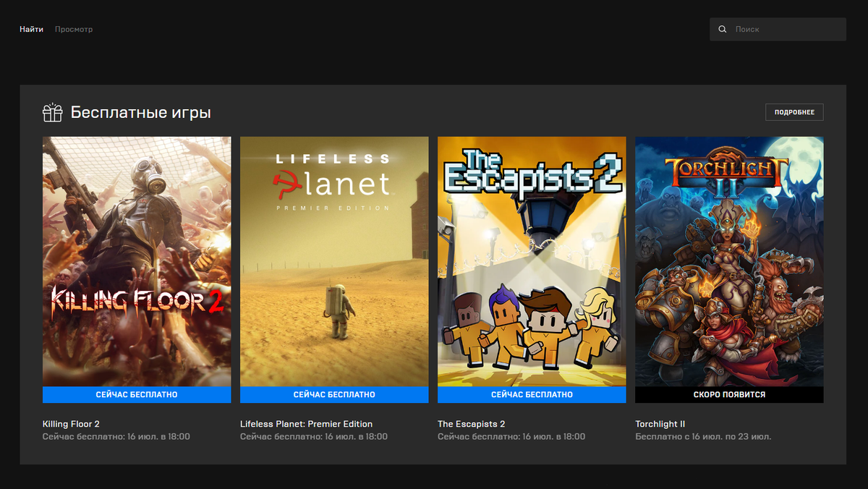Click the Killing Floor 2 cover art
The width and height of the screenshot is (868, 489).
[x=137, y=260]
